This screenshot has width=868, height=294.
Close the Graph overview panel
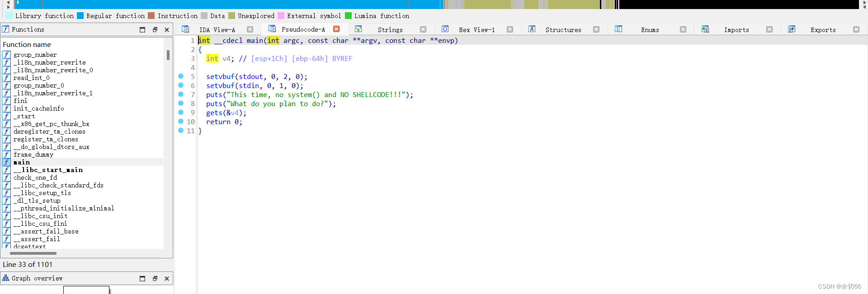click(167, 279)
